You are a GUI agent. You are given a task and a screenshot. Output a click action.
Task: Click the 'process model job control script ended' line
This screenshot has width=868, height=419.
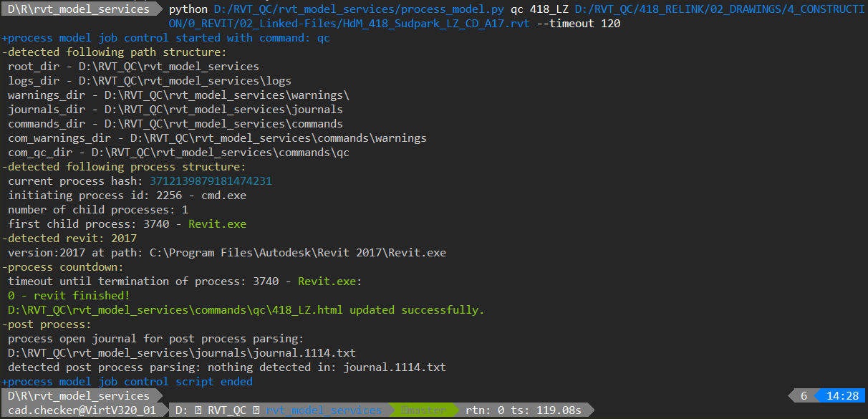click(x=127, y=382)
